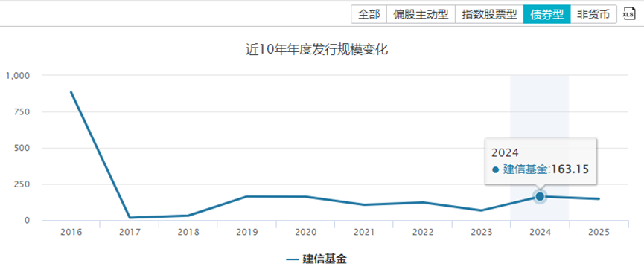
Task: Switch to the 全部 tab
Action: (369, 14)
